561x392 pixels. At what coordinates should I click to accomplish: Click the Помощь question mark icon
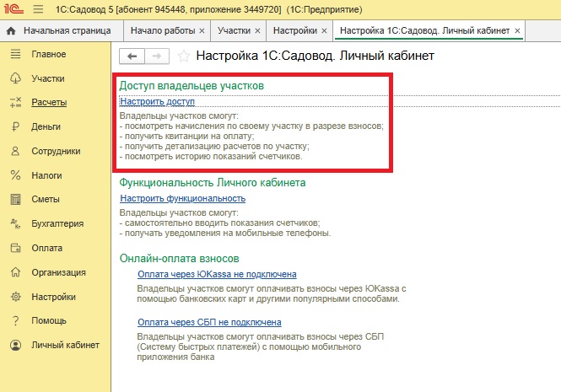(x=15, y=321)
